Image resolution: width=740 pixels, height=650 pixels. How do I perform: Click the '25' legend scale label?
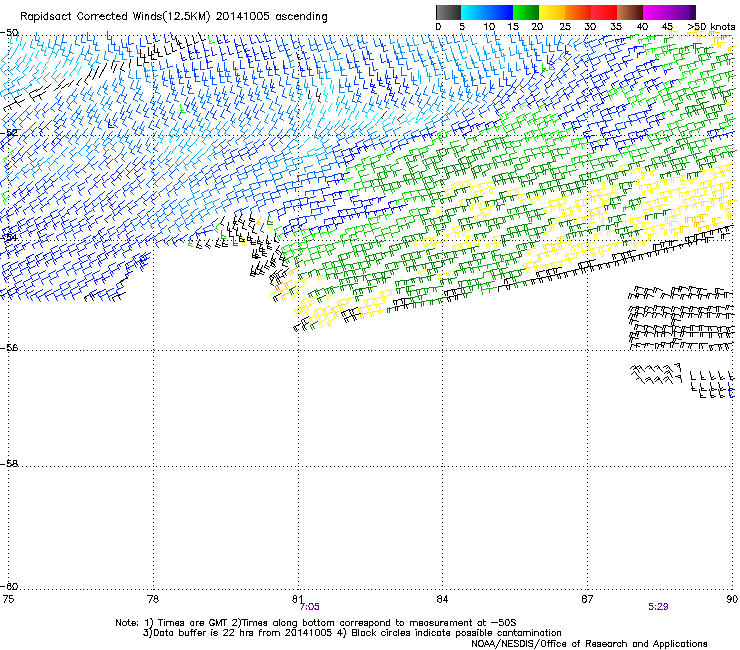[565, 27]
